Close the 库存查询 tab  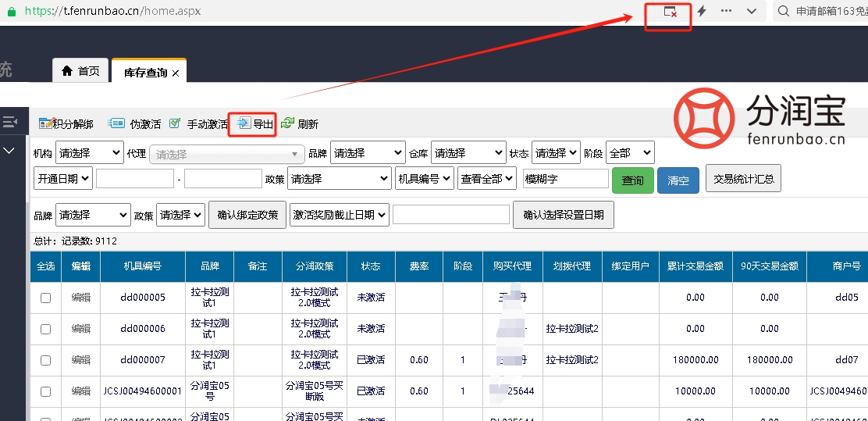[x=176, y=73]
